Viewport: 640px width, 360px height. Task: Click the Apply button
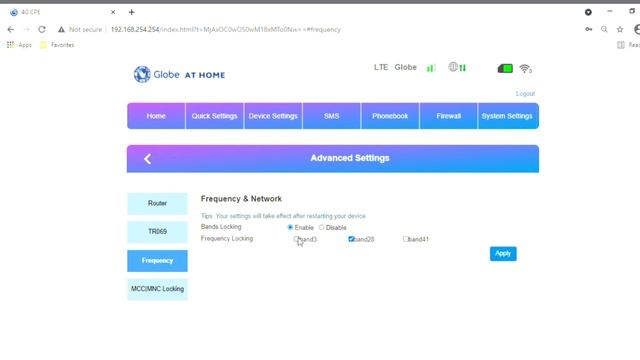coord(503,253)
